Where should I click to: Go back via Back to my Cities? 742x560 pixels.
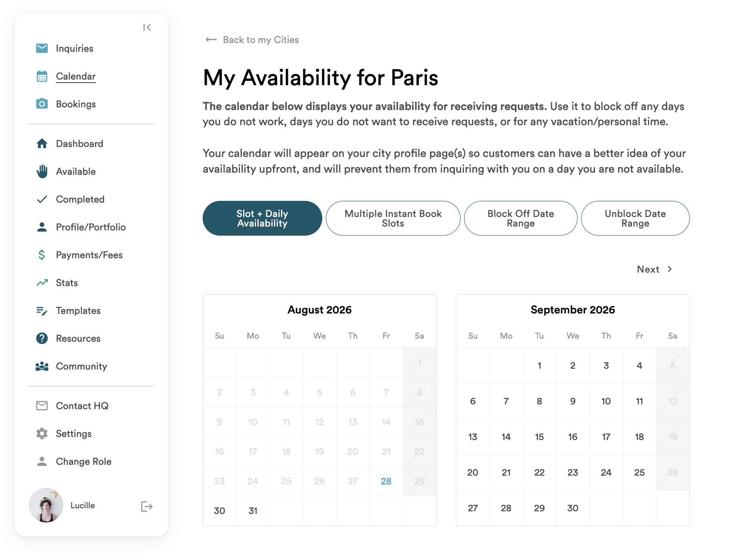[x=252, y=40]
